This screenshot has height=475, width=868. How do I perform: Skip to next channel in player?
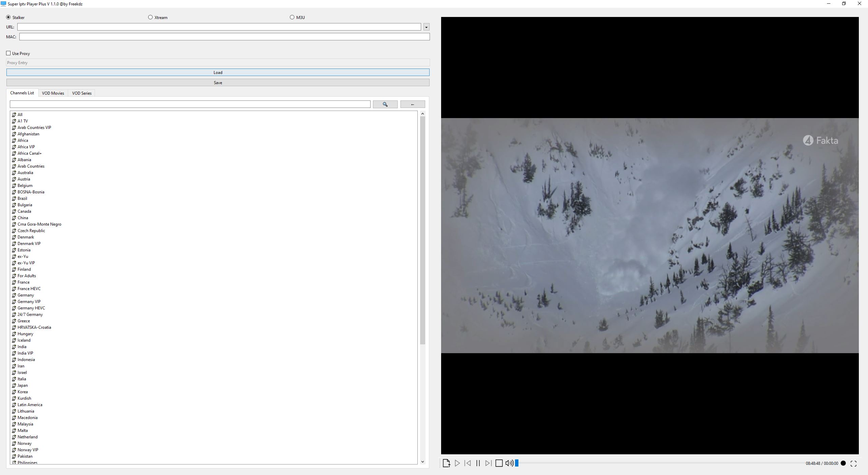(x=488, y=463)
